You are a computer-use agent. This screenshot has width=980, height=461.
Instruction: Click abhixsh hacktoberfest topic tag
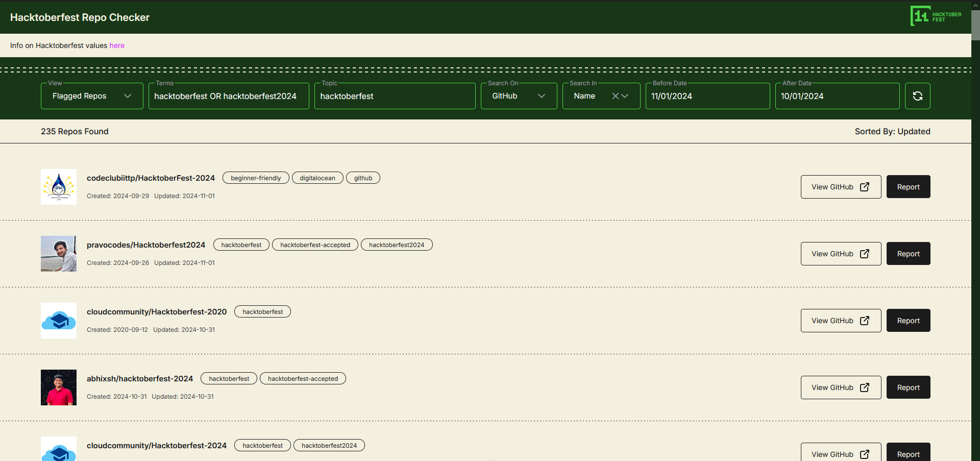(x=229, y=379)
